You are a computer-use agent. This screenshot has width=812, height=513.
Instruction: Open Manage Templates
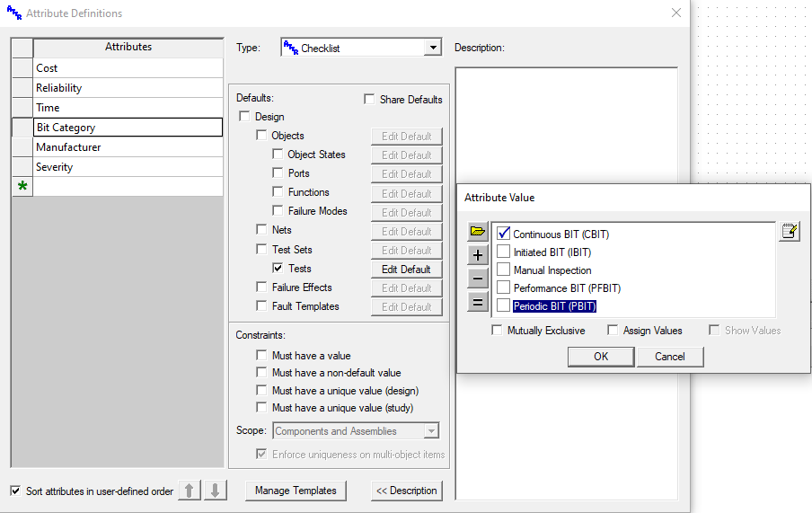pyautogui.click(x=296, y=491)
